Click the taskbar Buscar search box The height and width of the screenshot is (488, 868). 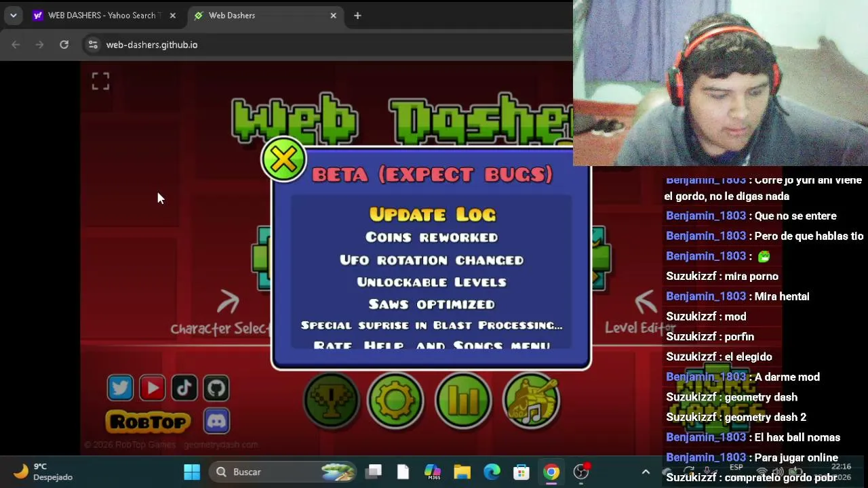(x=283, y=472)
